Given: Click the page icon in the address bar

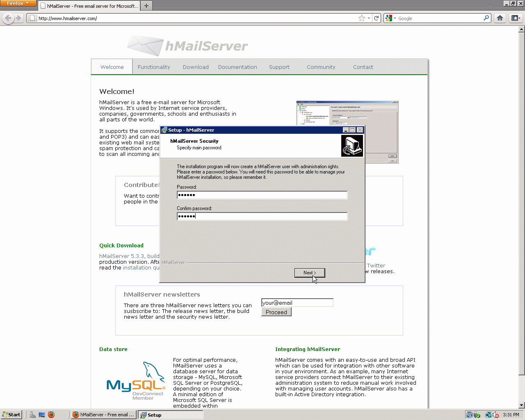Looking at the screenshot, I should tap(33, 18).
